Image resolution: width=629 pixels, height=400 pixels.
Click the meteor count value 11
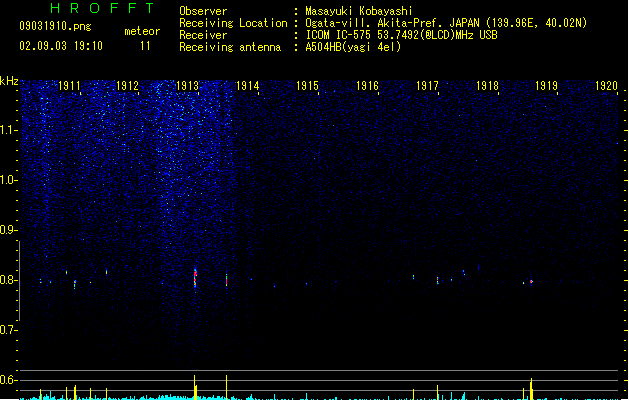tap(145, 46)
